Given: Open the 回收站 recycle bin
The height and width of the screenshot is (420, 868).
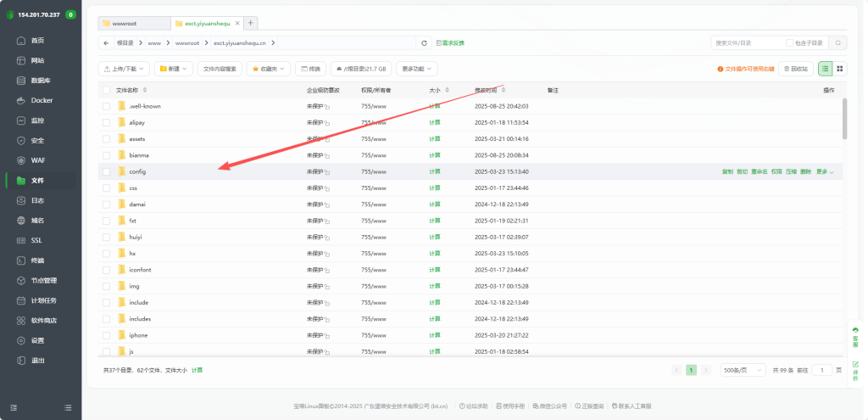Looking at the screenshot, I should 796,69.
